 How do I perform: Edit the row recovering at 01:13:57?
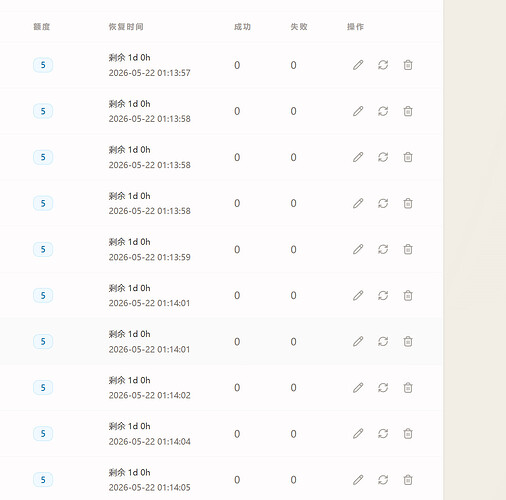(x=358, y=65)
